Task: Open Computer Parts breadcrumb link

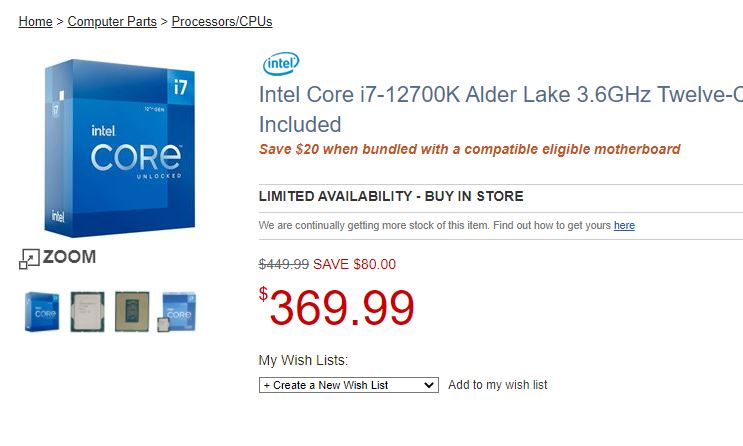Action: [x=112, y=21]
